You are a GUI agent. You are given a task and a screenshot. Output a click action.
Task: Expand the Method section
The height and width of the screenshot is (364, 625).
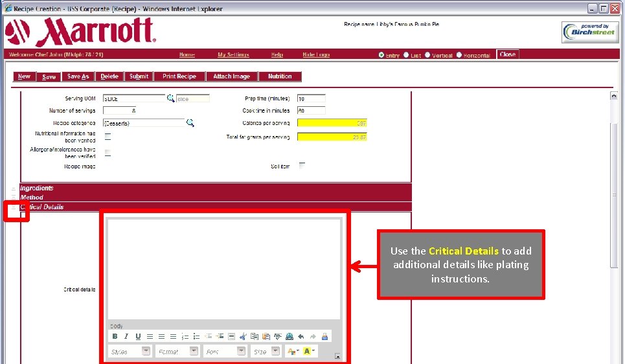pos(14,198)
